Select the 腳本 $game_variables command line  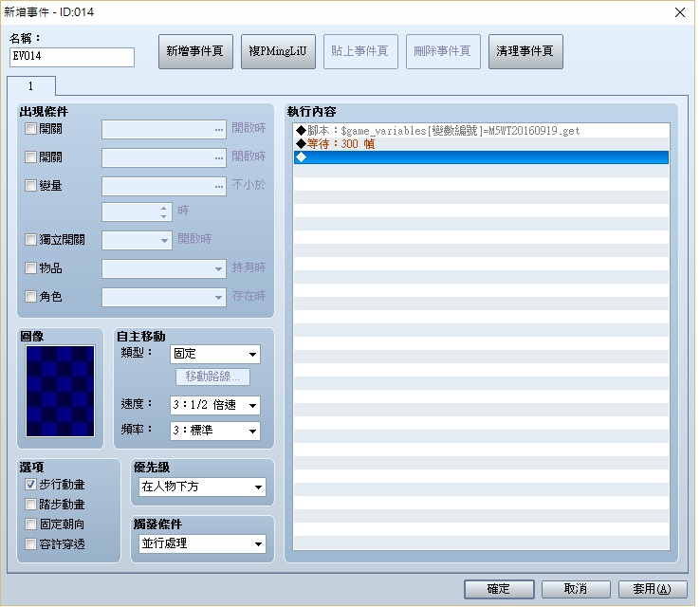pos(481,131)
